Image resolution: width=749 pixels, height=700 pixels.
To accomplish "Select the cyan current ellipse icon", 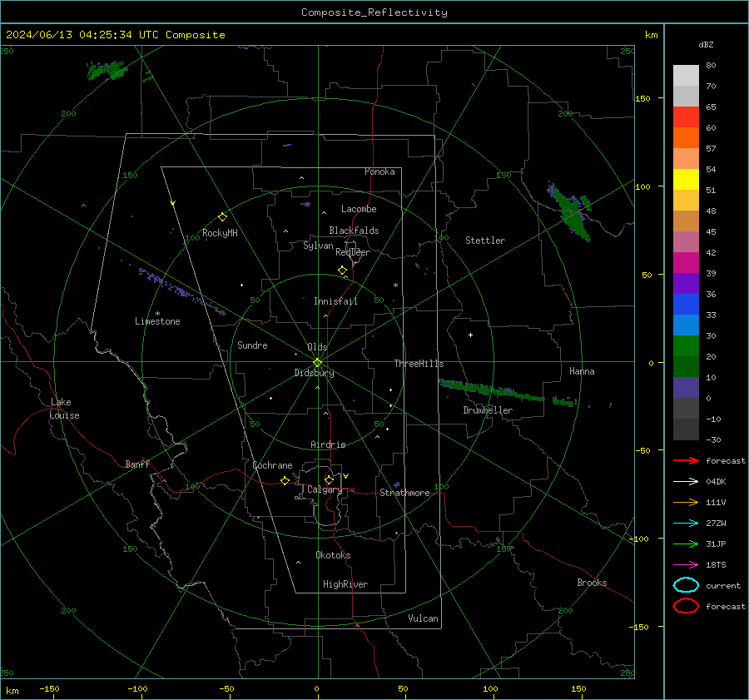I will [686, 585].
